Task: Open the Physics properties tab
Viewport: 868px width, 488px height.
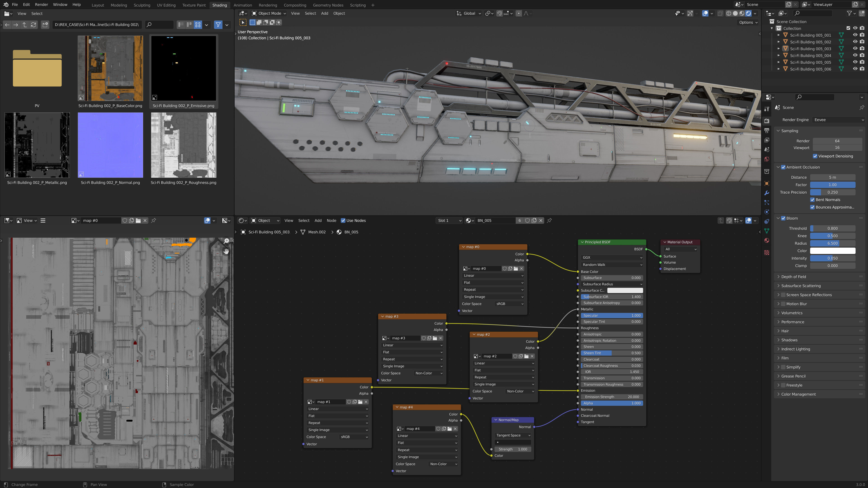Action: click(767, 212)
